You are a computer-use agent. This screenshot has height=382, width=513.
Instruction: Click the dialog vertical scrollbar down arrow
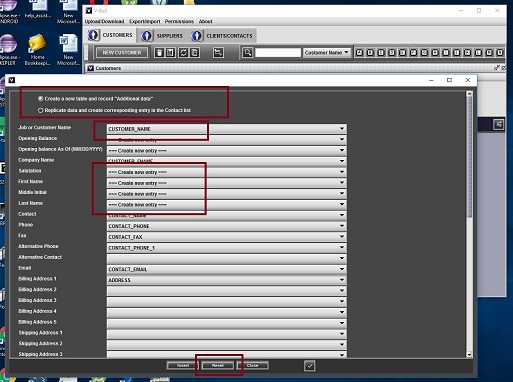coord(469,355)
